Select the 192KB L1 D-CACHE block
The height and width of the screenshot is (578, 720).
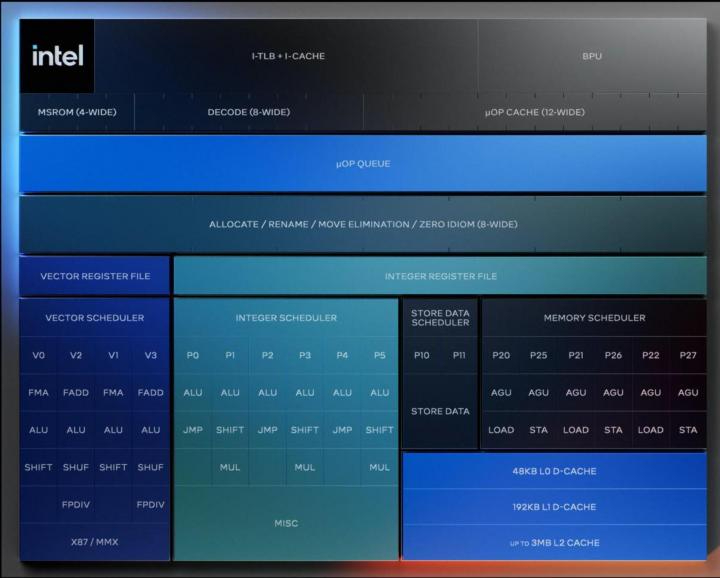tap(554, 507)
